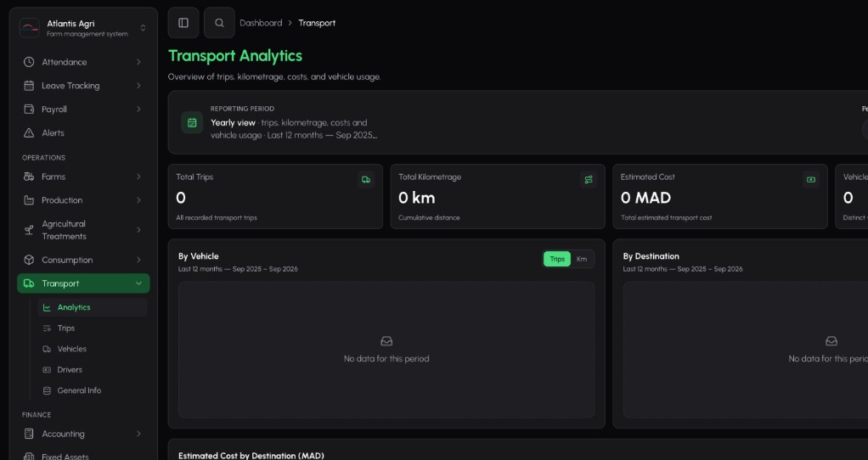Click the route icon on Total Kilometrage card
Image resolution: width=868 pixels, height=460 pixels.
coord(589,180)
